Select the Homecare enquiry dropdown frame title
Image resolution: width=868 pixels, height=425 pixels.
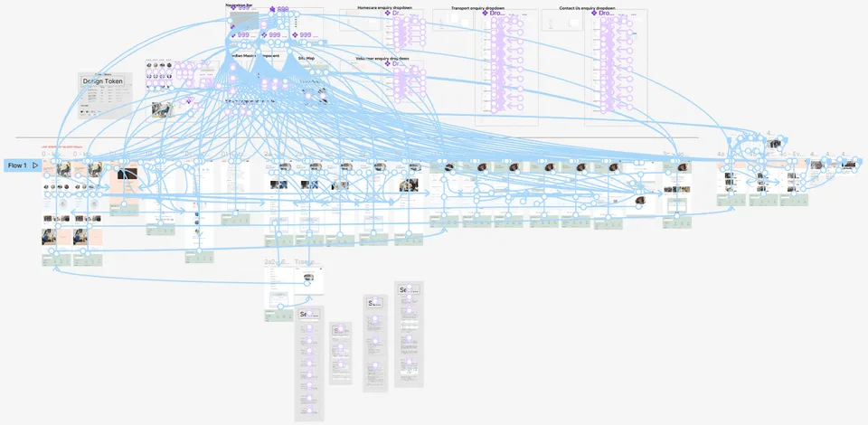click(385, 8)
